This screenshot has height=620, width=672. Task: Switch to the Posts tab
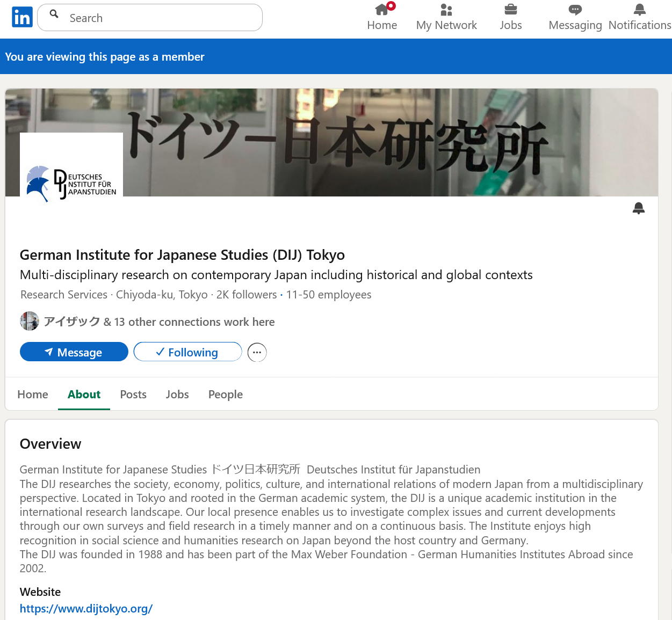[133, 395]
